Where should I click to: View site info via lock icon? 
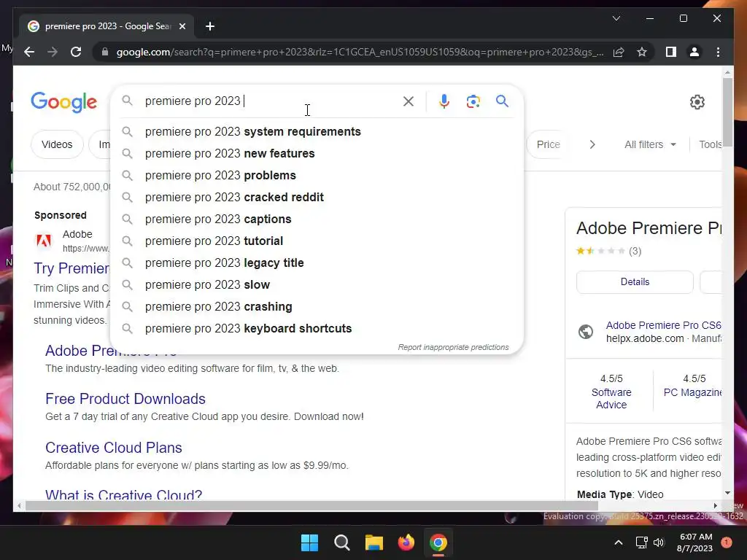[x=105, y=52]
